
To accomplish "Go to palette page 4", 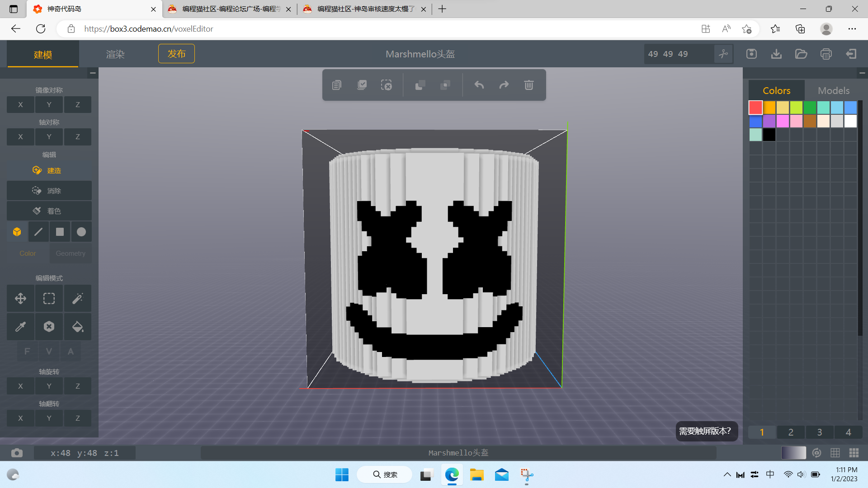I will click(x=848, y=432).
